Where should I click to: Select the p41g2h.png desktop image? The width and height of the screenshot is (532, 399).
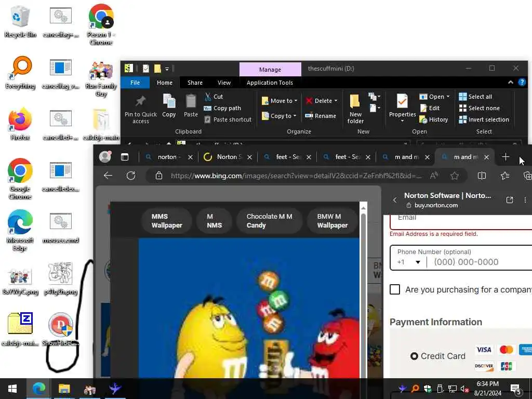[x=61, y=278]
